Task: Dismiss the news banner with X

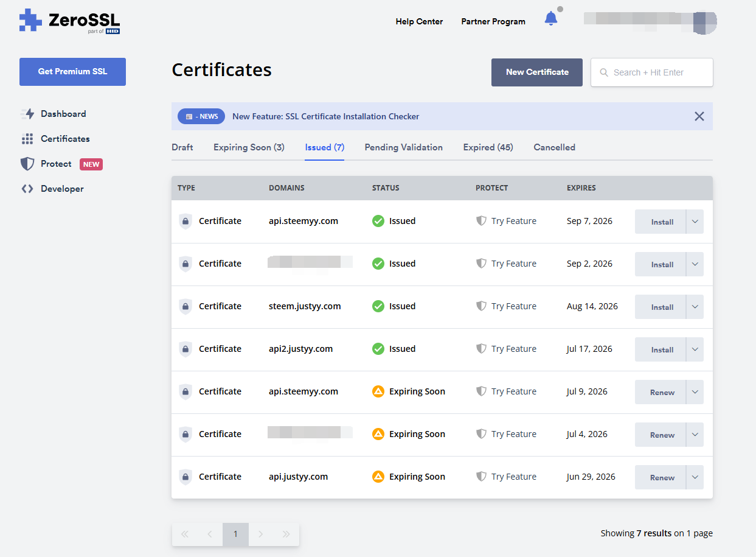Action: click(x=699, y=116)
